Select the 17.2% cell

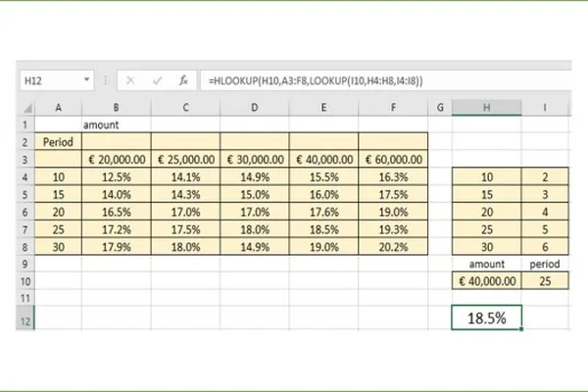(117, 229)
